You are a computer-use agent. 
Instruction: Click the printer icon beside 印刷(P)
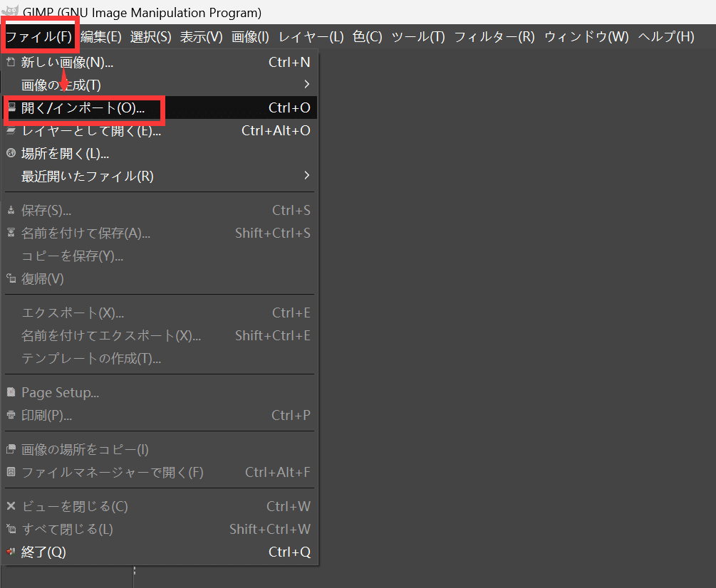coord(11,415)
